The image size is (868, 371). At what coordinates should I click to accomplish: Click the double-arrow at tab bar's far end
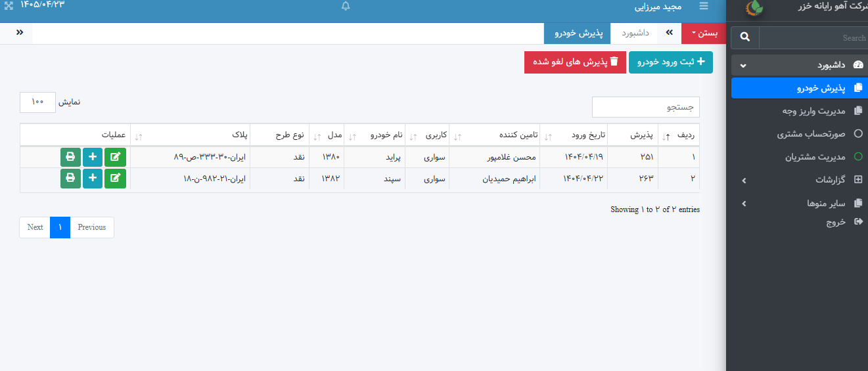tap(20, 33)
